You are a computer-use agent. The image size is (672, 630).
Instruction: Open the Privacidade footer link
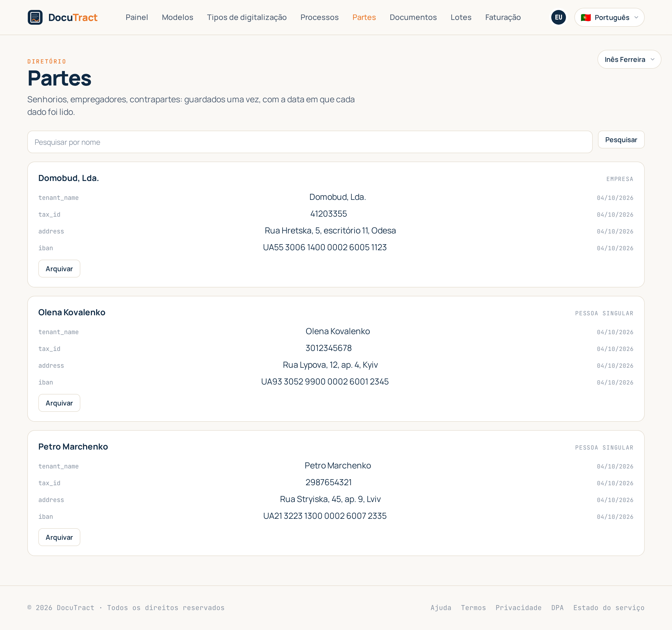(x=518, y=607)
